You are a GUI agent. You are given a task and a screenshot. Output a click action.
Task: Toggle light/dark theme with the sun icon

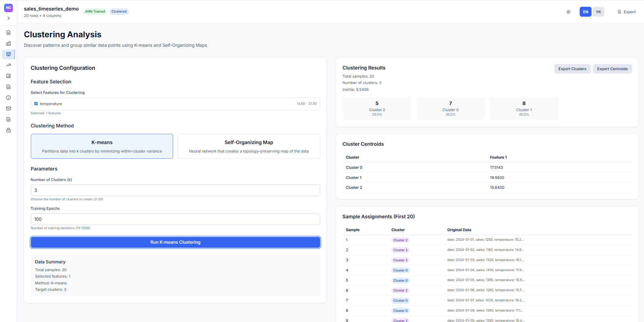pos(568,12)
